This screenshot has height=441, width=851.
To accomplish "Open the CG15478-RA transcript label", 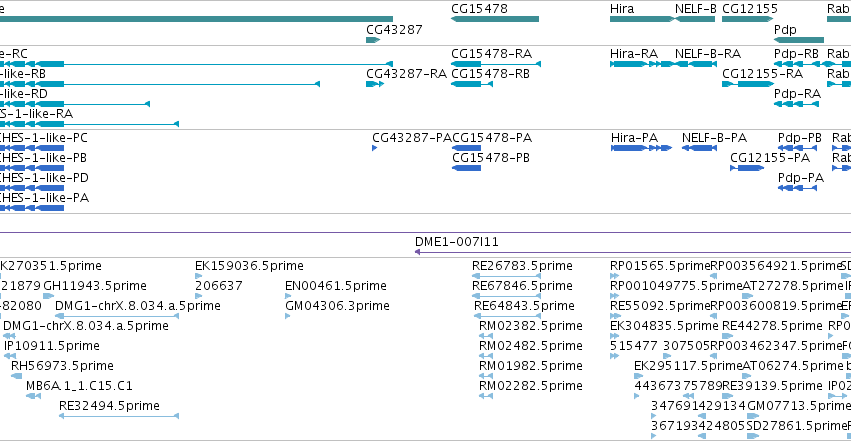I will point(492,54).
